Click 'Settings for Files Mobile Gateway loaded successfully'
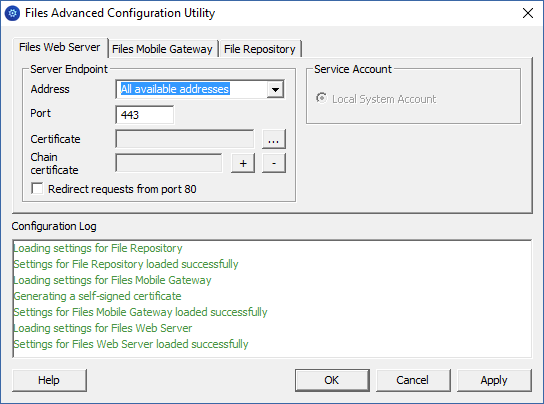The image size is (544, 404). tap(140, 312)
